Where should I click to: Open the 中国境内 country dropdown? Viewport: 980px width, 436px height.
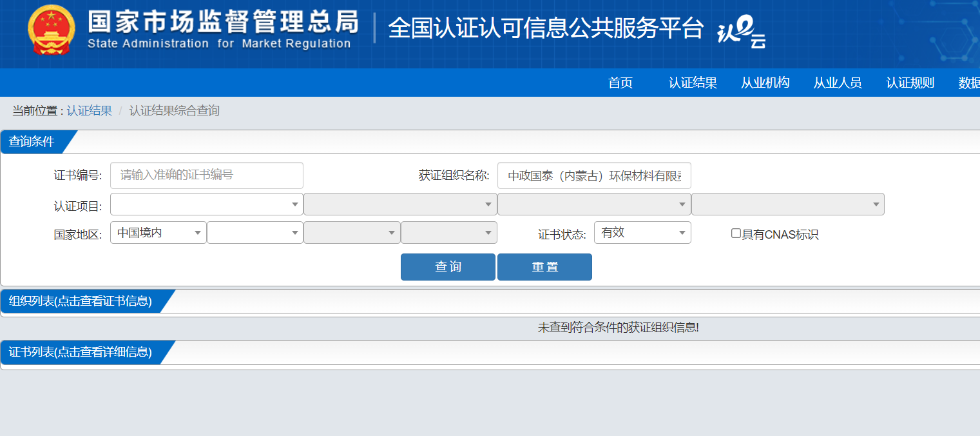[x=159, y=233]
